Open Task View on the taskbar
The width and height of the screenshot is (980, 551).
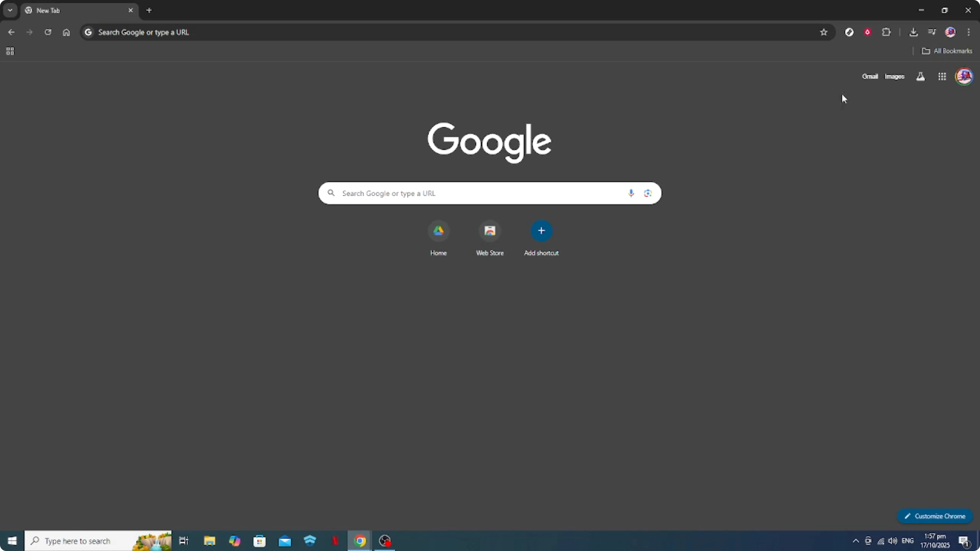[184, 541]
